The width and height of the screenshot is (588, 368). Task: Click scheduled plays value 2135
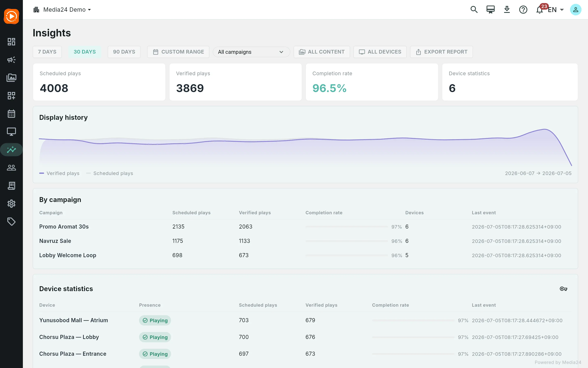pyautogui.click(x=178, y=227)
